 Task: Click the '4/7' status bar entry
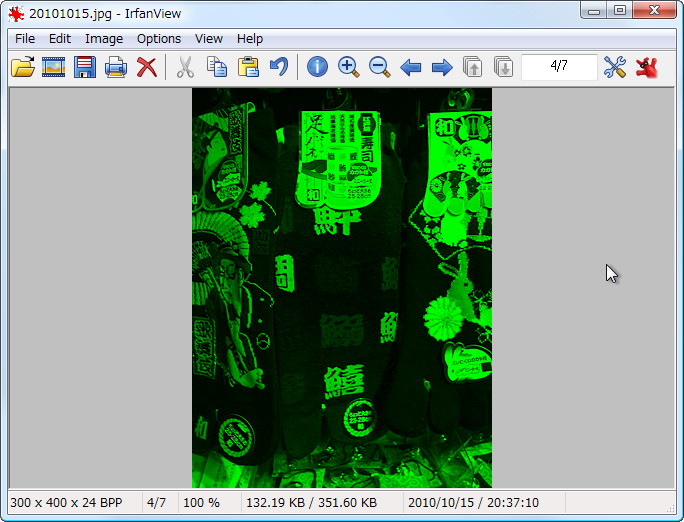click(156, 502)
